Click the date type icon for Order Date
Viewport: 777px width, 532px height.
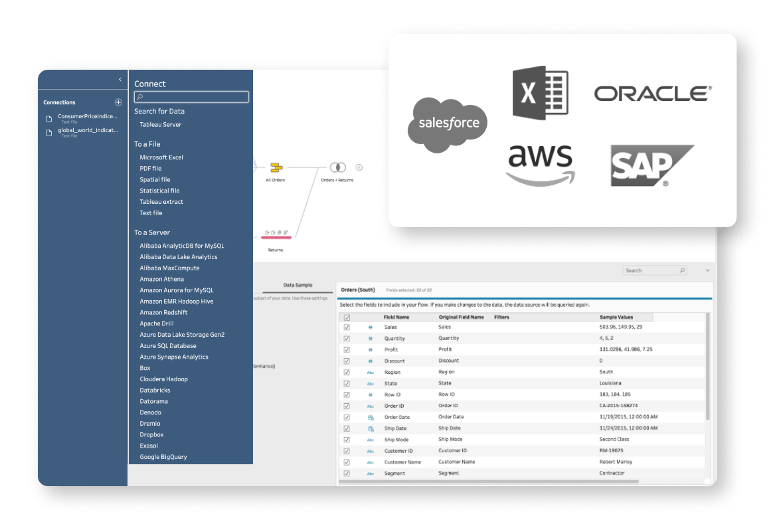tap(370, 418)
